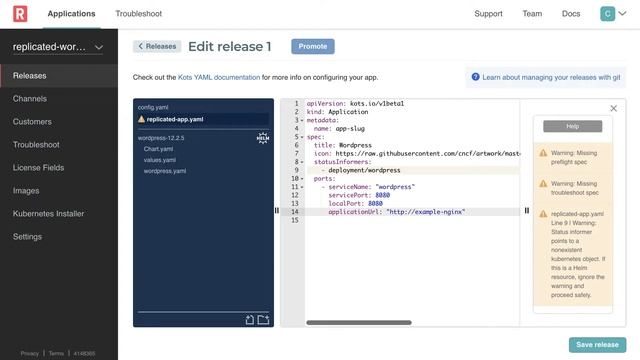The width and height of the screenshot is (640, 360).
Task: Click line 9 deployment/wordpress text
Action: coord(364,170)
